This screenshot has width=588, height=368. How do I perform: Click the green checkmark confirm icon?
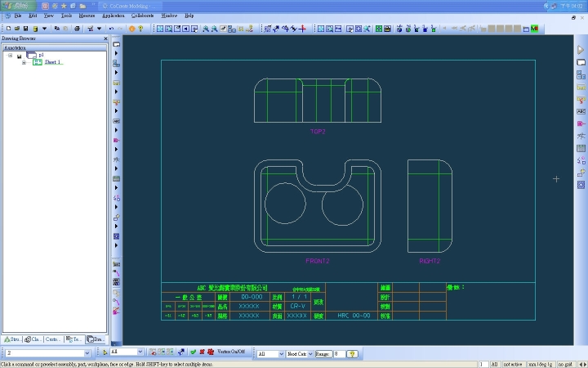tap(193, 352)
